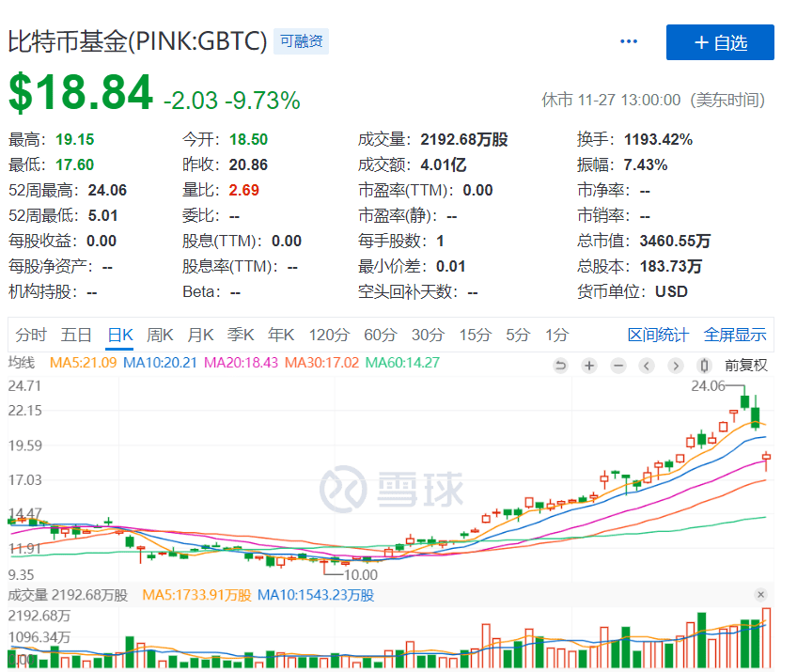Screen dimensions: 797x672
Task: Click the 最小价差 value 0.01
Action: tap(451, 266)
